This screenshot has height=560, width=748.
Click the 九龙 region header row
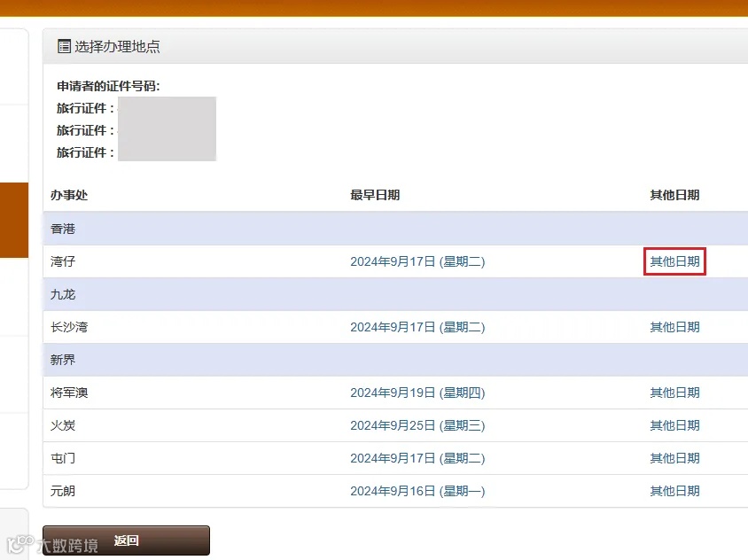[395, 294]
